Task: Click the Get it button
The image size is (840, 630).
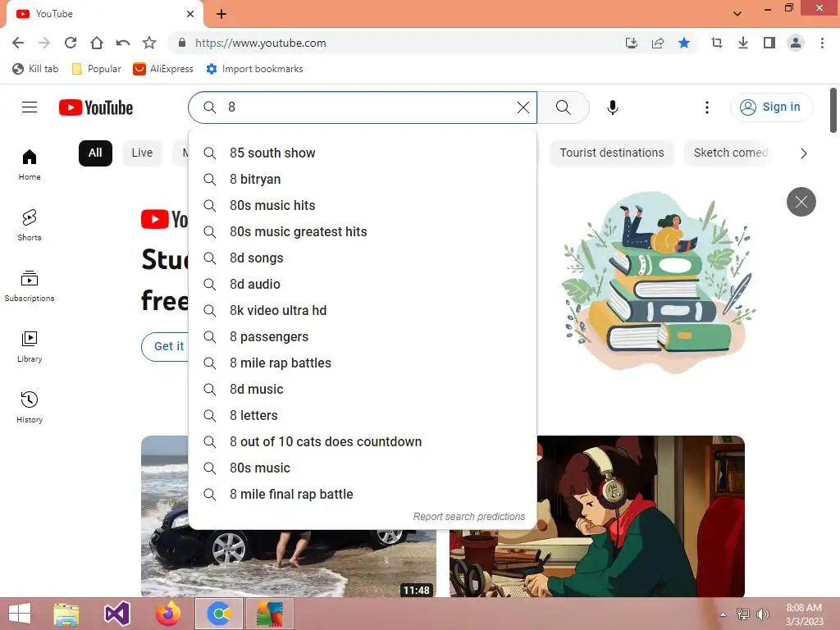Action: click(165, 347)
